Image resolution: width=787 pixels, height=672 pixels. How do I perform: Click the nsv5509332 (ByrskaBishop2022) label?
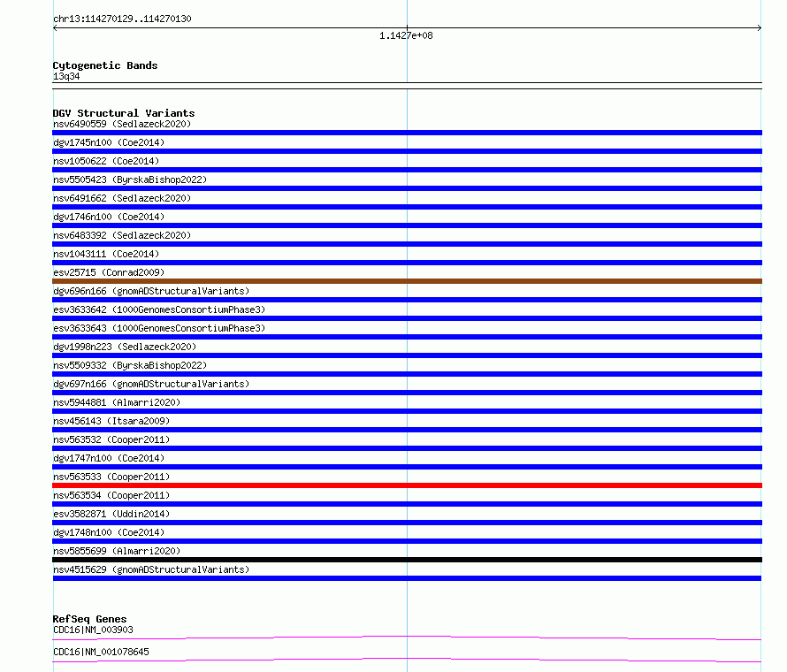[x=130, y=365]
